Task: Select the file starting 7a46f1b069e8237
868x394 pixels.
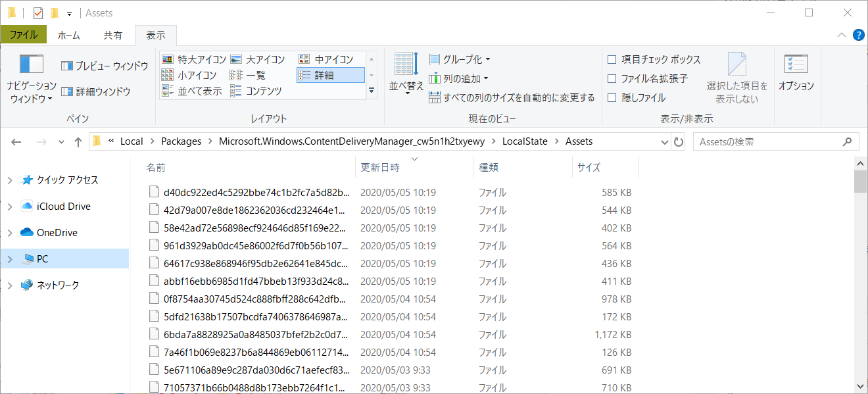Action: coord(256,352)
